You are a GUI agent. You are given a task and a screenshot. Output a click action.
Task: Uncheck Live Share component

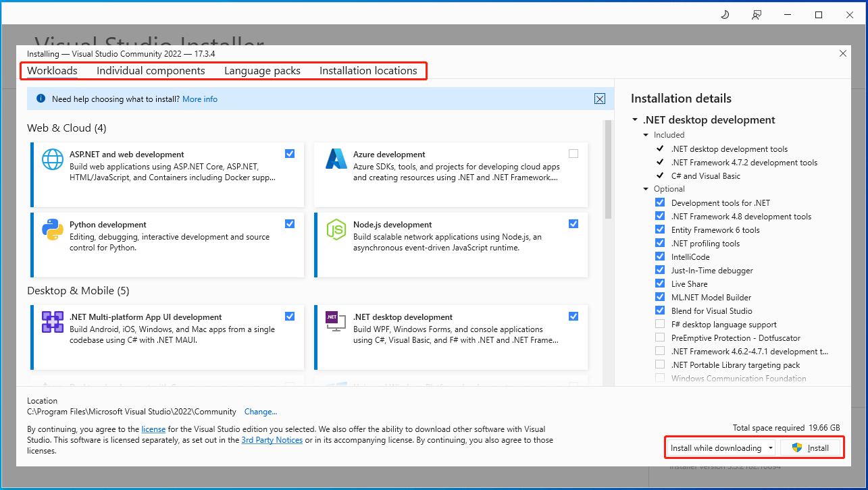pos(660,283)
